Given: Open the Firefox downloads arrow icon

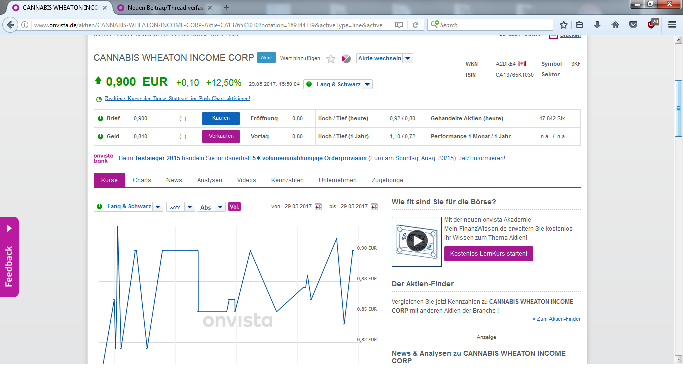Looking at the screenshot, I should [597, 25].
